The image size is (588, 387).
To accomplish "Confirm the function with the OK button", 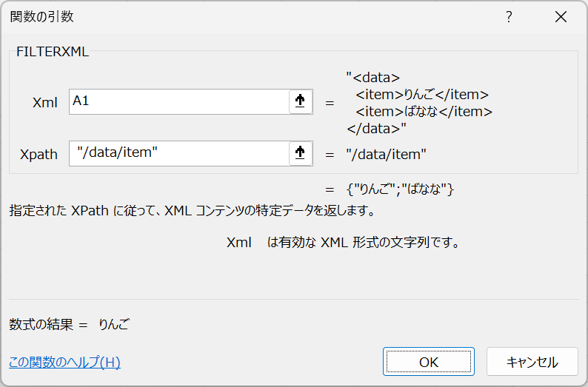I will 429,362.
